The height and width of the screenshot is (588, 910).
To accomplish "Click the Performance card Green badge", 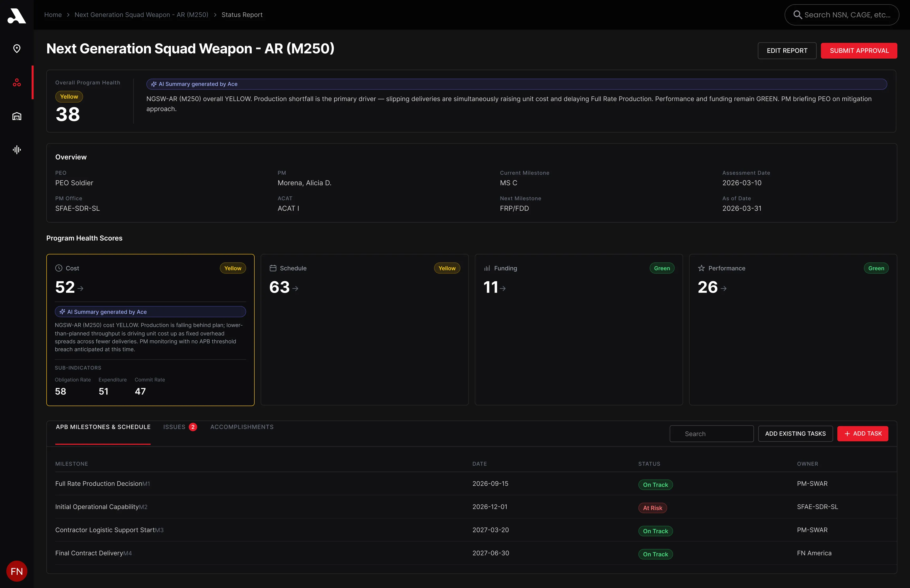I will pyautogui.click(x=876, y=268).
